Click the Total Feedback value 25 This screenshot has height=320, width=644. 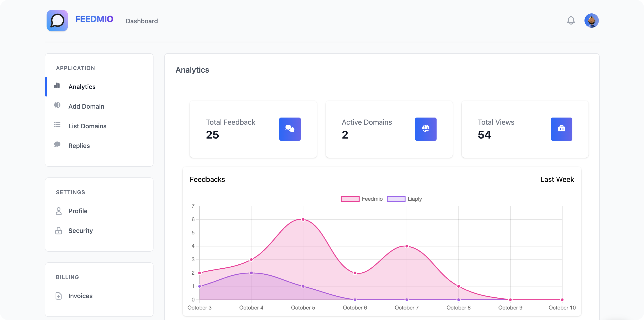[212, 135]
